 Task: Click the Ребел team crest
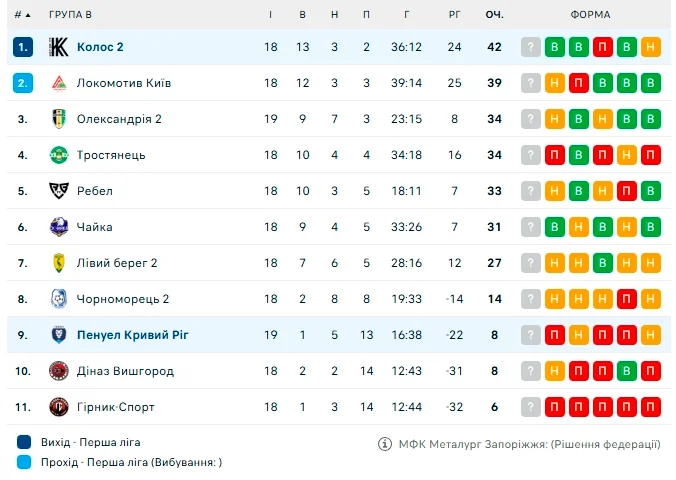click(x=58, y=191)
